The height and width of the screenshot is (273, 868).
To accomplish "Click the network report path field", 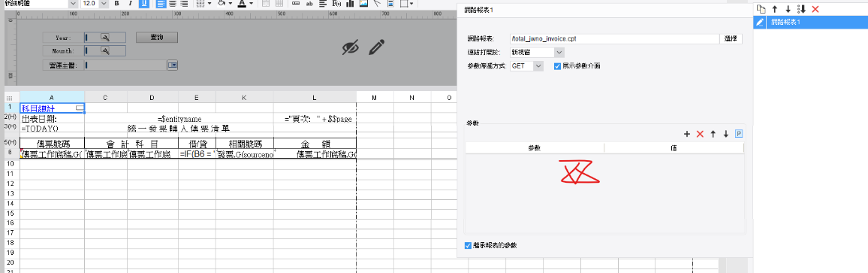I will click(x=614, y=39).
